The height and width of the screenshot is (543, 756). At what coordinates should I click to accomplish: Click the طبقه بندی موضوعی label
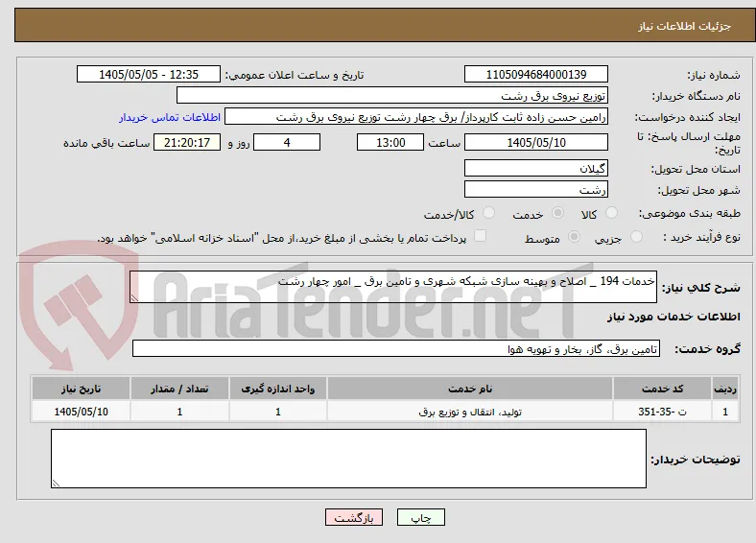point(690,213)
